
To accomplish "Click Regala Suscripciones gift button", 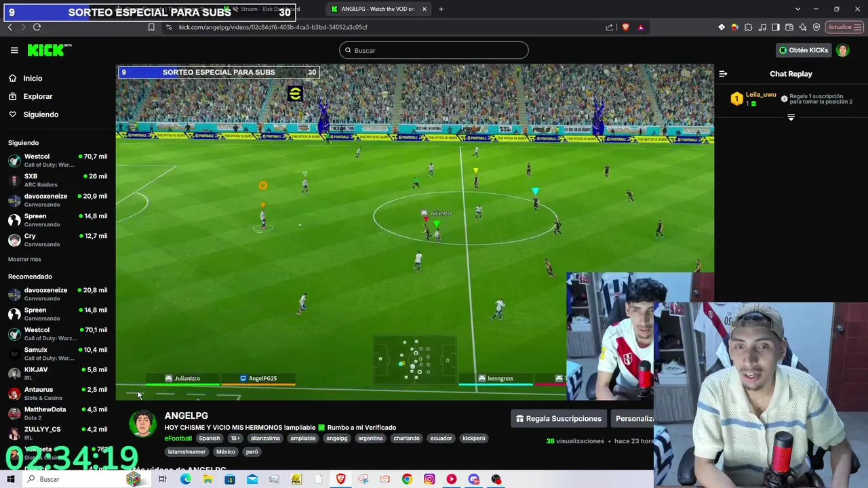I will click(559, 419).
